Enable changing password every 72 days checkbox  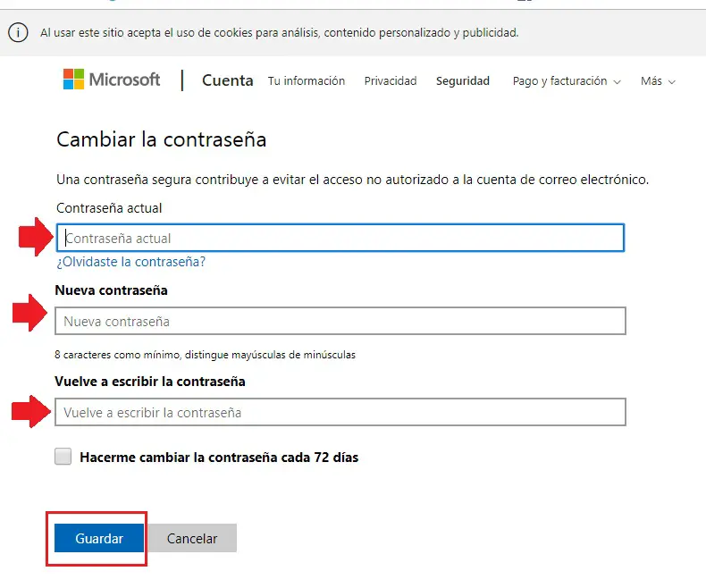pyautogui.click(x=63, y=457)
